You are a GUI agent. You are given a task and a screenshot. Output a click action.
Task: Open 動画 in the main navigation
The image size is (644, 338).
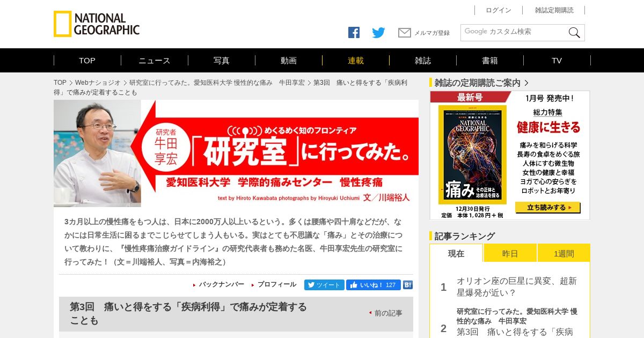pos(289,61)
